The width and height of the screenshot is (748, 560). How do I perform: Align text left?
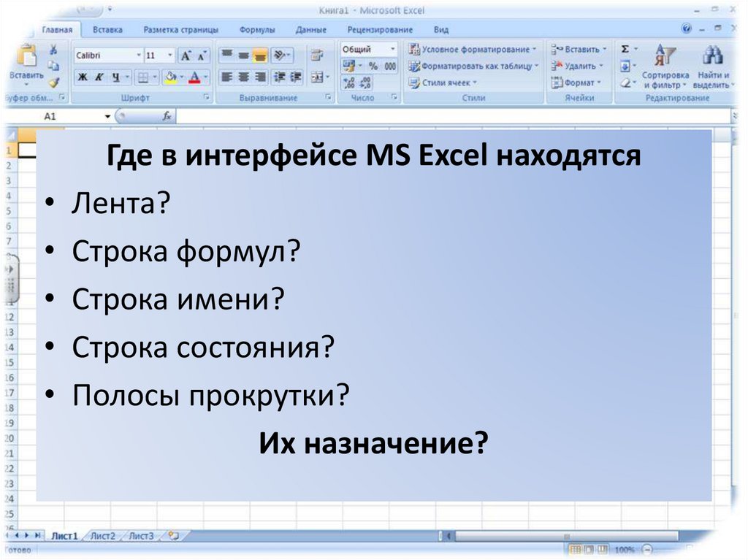click(227, 77)
